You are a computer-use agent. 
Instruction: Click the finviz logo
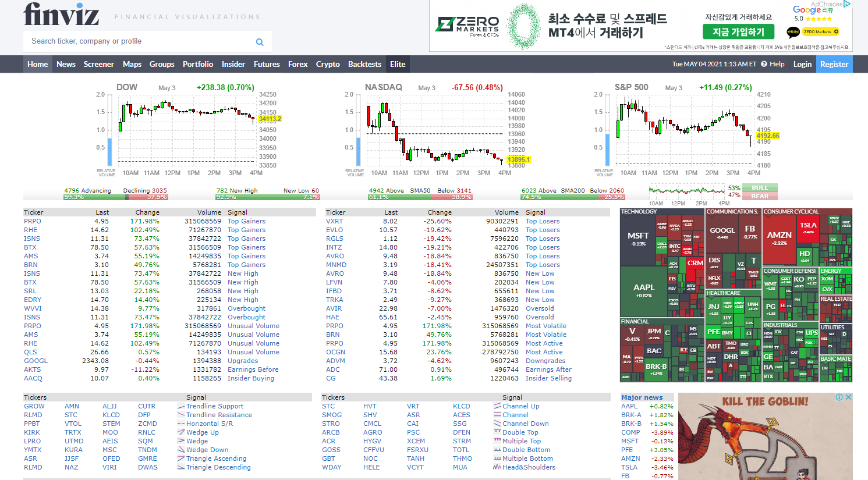point(61,14)
